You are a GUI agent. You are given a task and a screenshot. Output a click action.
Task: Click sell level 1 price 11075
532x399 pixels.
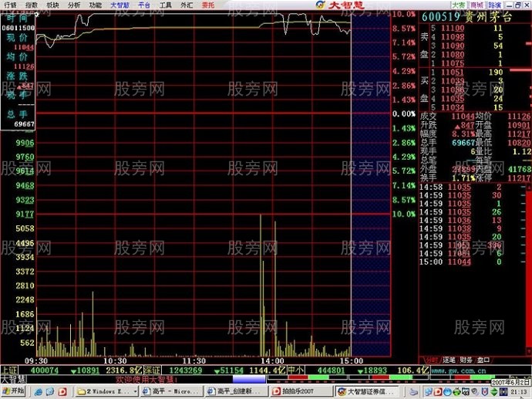click(x=453, y=63)
